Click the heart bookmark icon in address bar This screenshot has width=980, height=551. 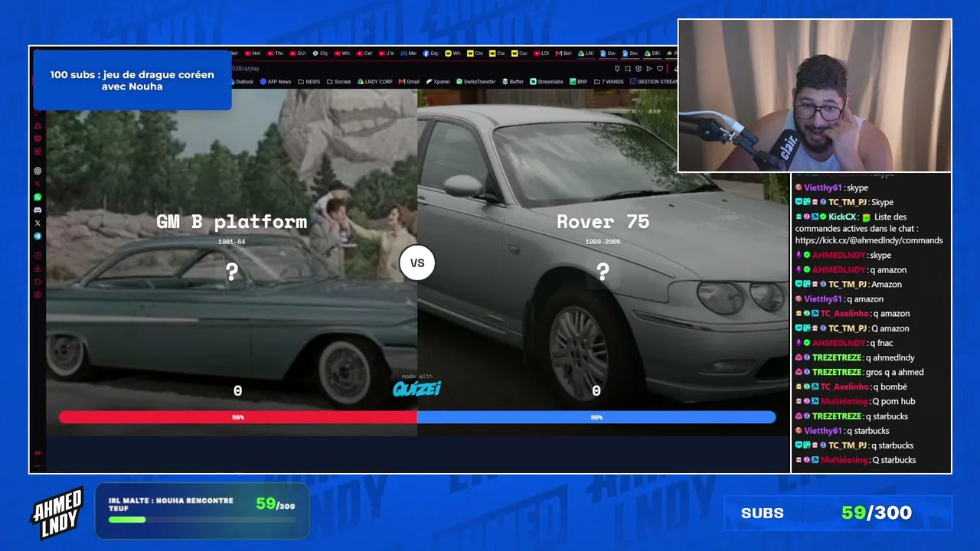tap(660, 68)
